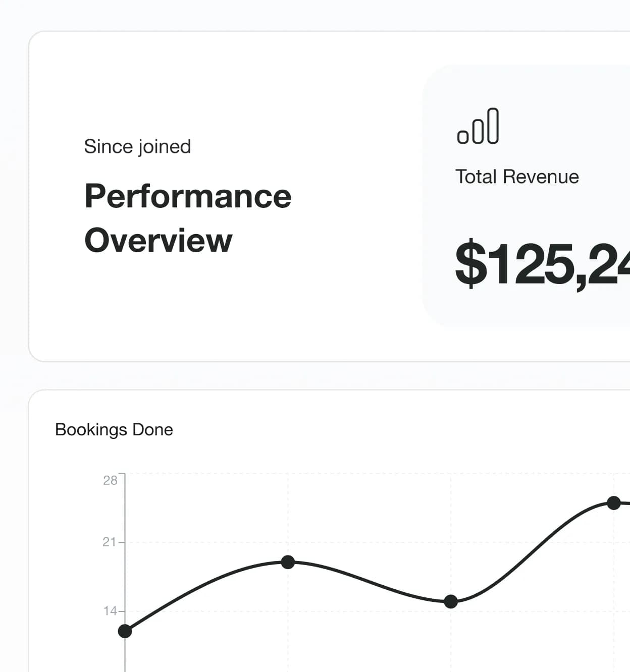Select the dipped data point around value 15
The width and height of the screenshot is (630, 672).
tap(450, 601)
